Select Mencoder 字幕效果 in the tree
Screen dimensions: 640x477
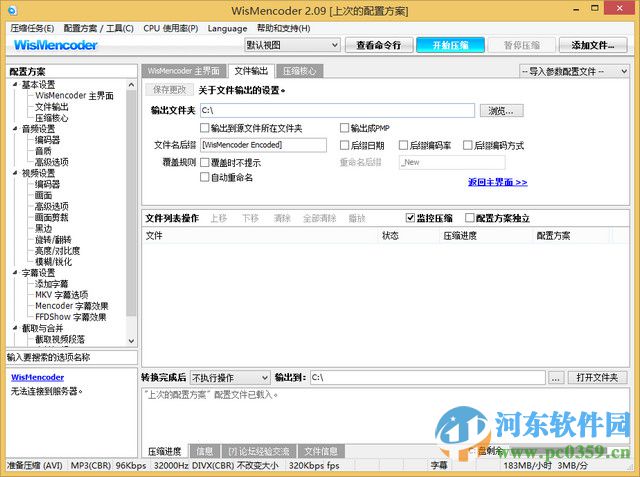tap(71, 306)
